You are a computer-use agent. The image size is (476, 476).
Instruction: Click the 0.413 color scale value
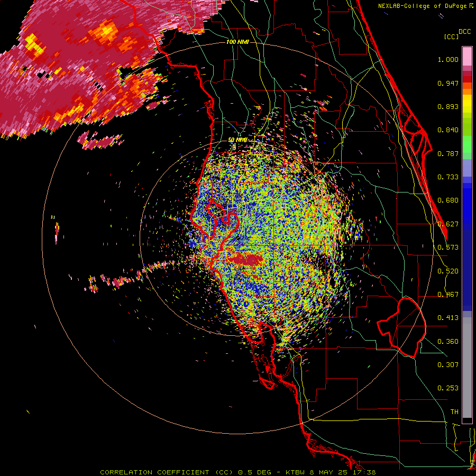pos(448,318)
